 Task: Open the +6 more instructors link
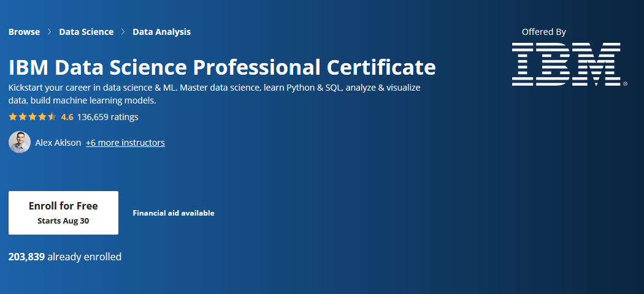[x=125, y=143]
